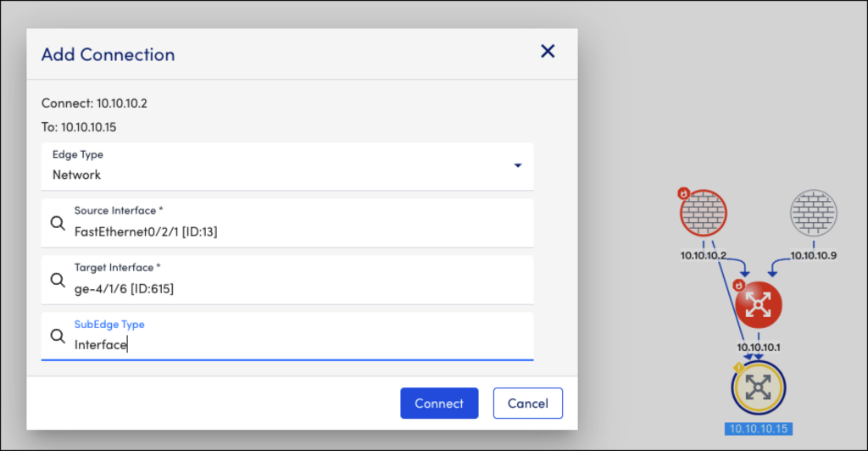Select the gray firewall node 10.10.10.9
The image size is (868, 451).
pyautogui.click(x=814, y=214)
